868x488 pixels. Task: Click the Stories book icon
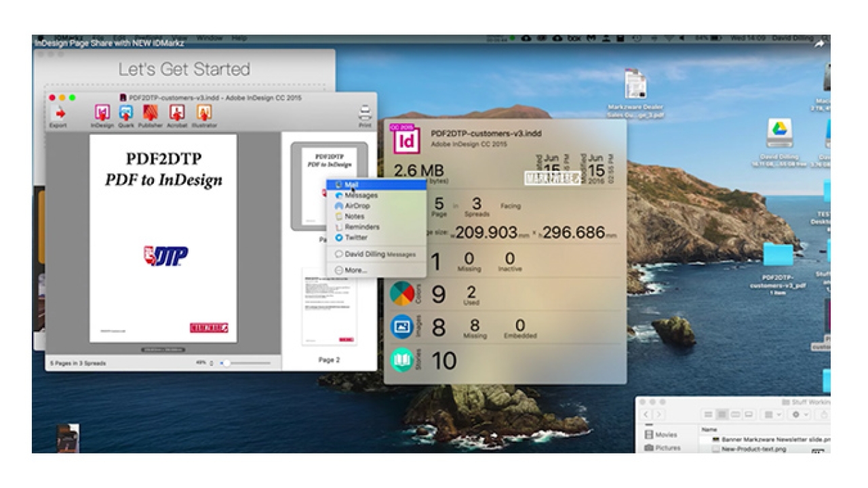pos(402,360)
